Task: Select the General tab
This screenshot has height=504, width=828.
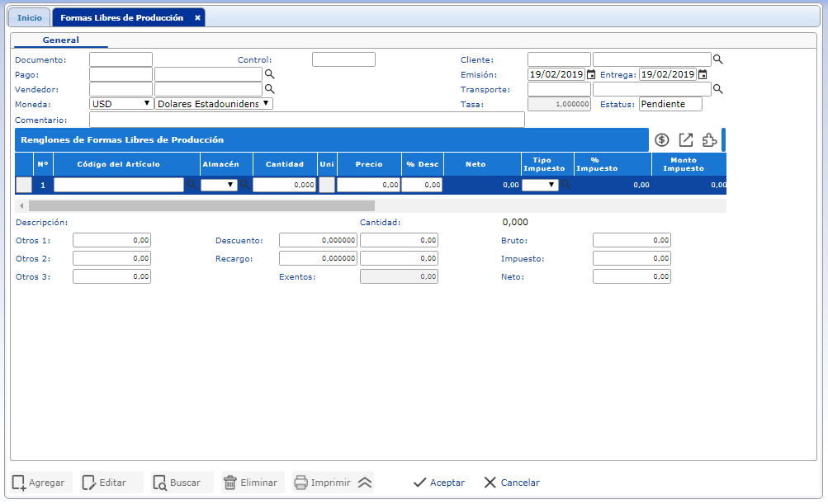Action: (x=61, y=40)
